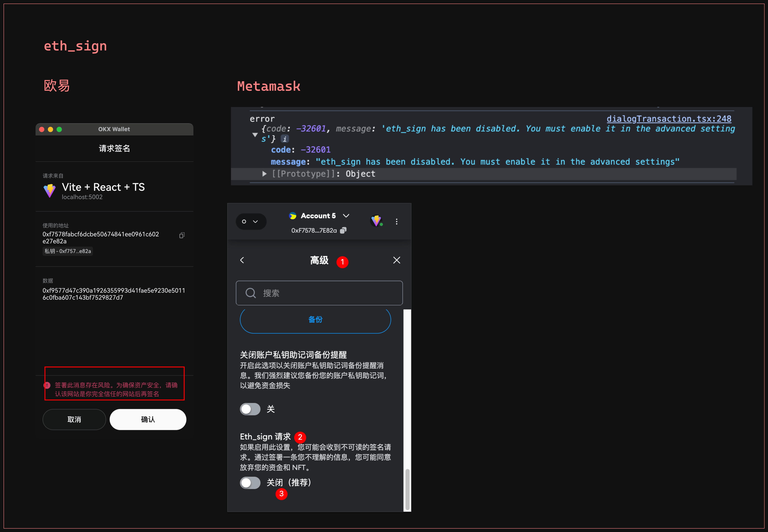Copy Metamask account address 0xF7578...7E82a
The width and height of the screenshot is (768, 532).
343,230
